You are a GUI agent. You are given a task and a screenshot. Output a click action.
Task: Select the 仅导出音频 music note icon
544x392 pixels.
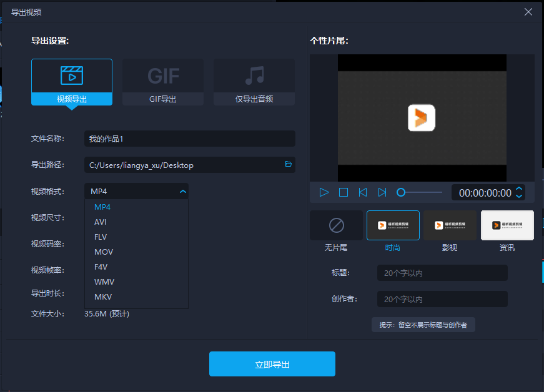tap(254, 75)
